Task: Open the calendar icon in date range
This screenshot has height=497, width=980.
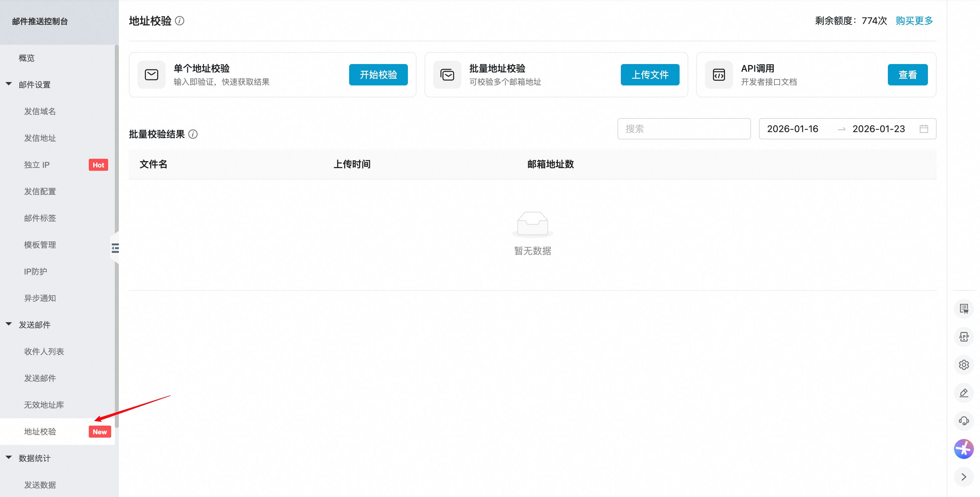Action: [924, 129]
